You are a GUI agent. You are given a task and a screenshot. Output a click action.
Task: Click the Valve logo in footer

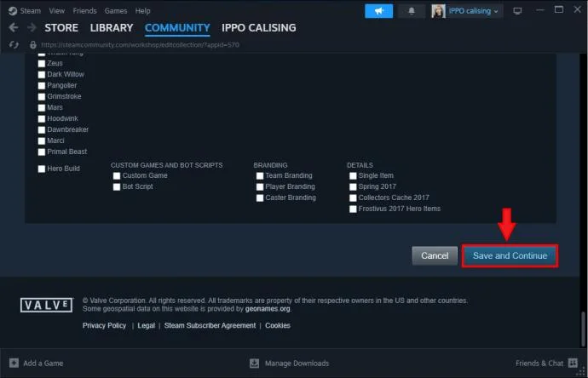[x=47, y=306]
